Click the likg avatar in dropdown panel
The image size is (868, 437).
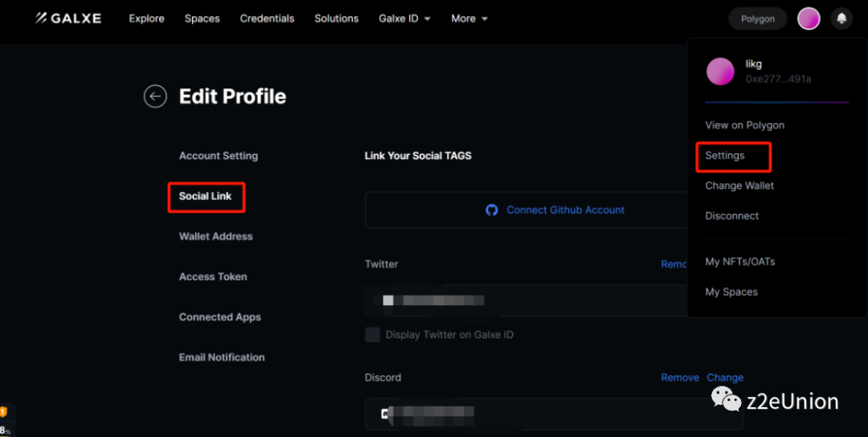coord(720,71)
